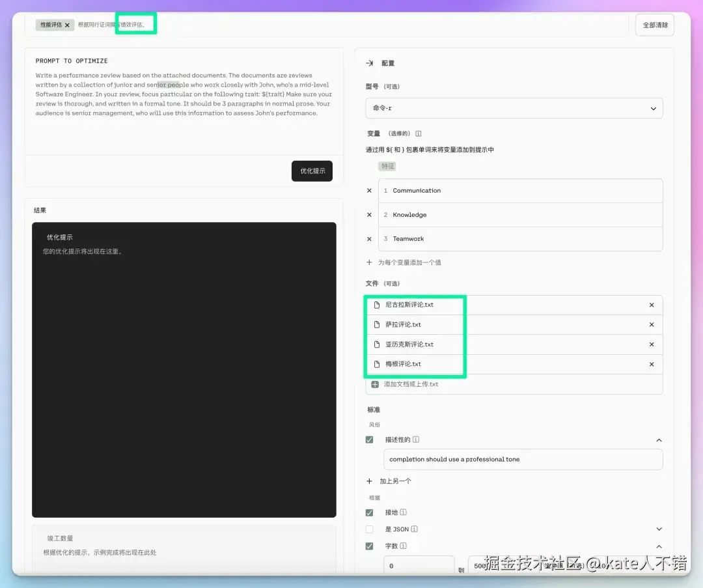The width and height of the screenshot is (703, 588).
Task: Delete the 梅根评论.txt file
Action: click(652, 364)
